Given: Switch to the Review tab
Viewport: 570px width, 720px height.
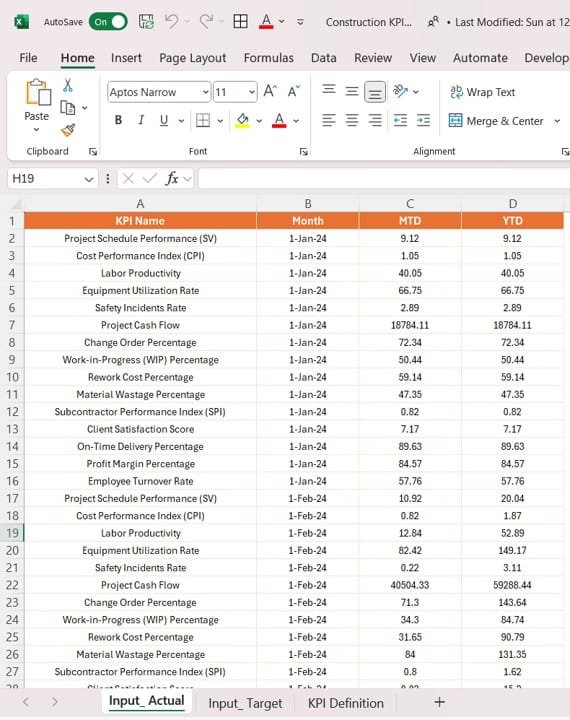Looking at the screenshot, I should [373, 58].
